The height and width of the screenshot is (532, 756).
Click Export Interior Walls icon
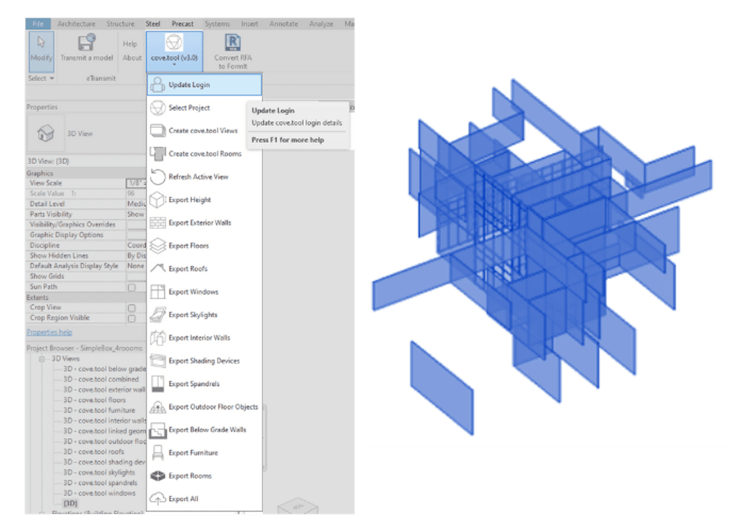(x=158, y=338)
